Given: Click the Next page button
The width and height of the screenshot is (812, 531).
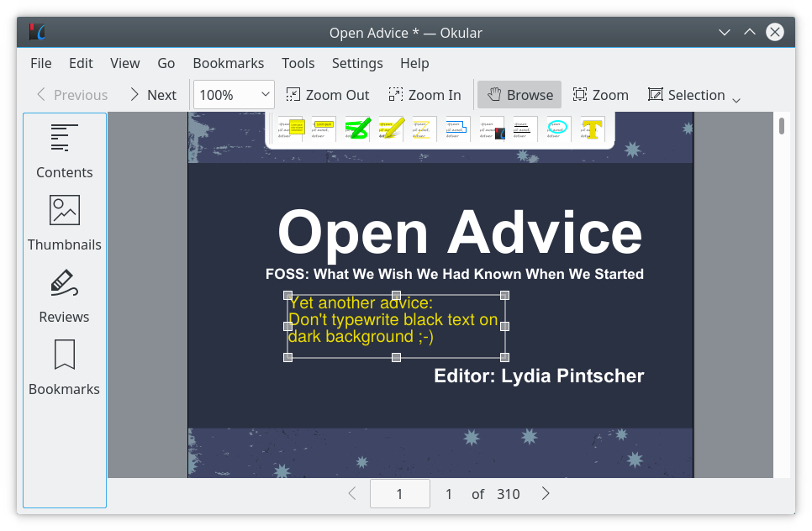Looking at the screenshot, I should [x=152, y=95].
